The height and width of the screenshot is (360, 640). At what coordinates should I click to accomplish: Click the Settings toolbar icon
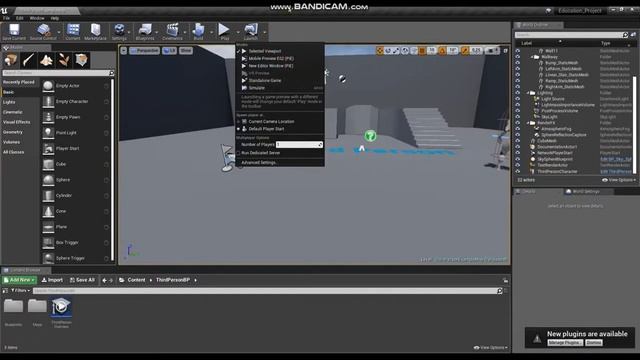coord(119,31)
